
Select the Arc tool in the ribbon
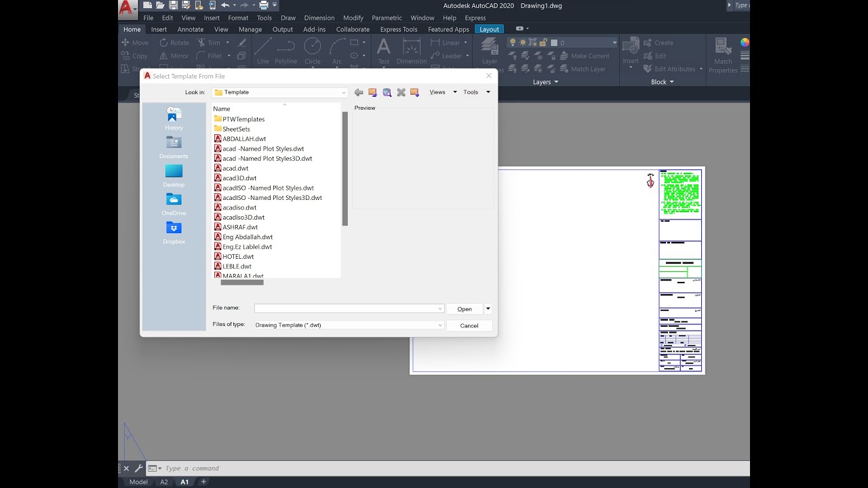(337, 52)
